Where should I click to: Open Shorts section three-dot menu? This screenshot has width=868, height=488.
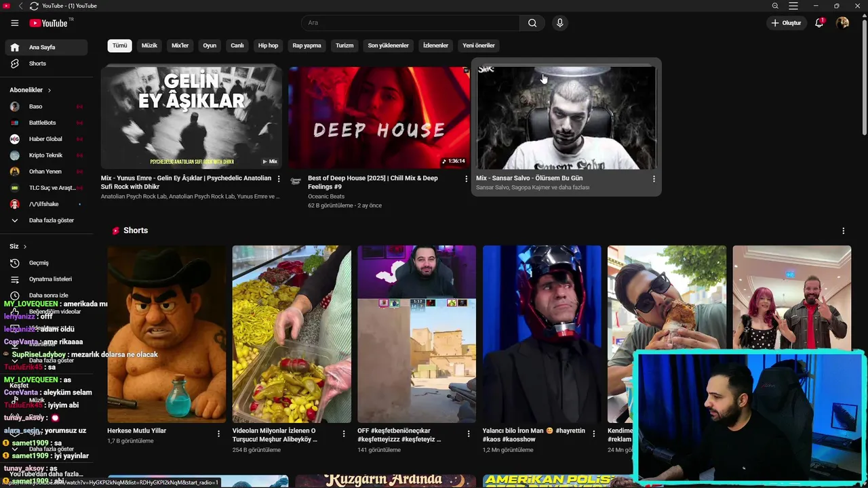843,231
